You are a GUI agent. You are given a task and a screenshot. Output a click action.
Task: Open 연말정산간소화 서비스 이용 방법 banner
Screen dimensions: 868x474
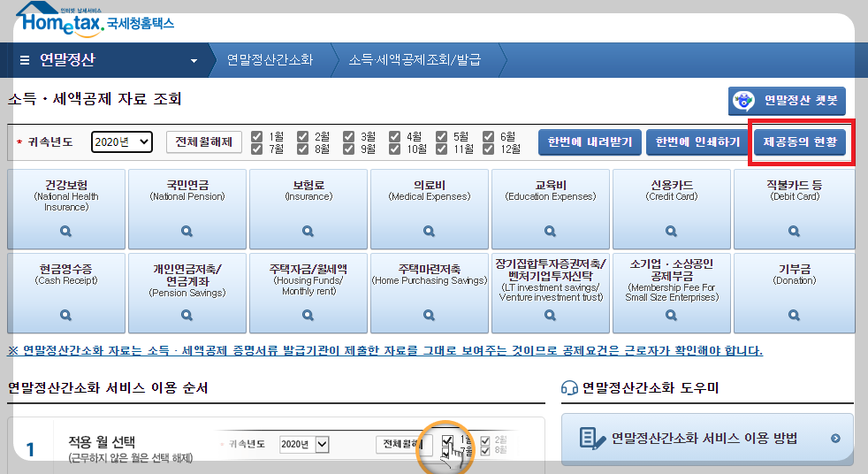point(707,440)
